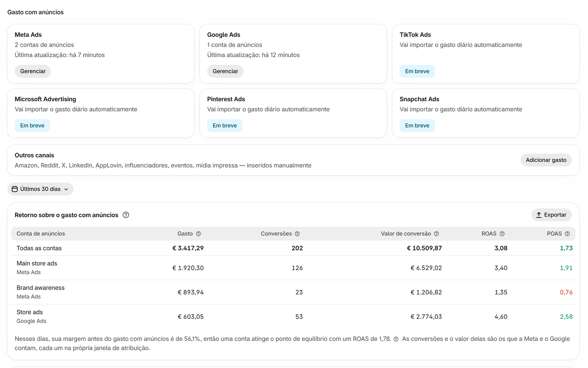Click total spend value € 3.417,29
Screen dimensions: 588x368
(188, 248)
